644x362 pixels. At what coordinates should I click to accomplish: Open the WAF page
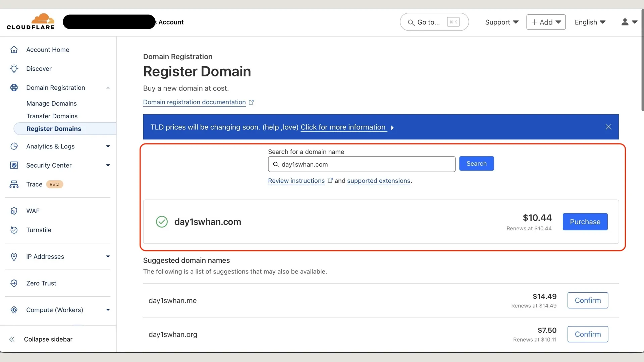coord(33,211)
